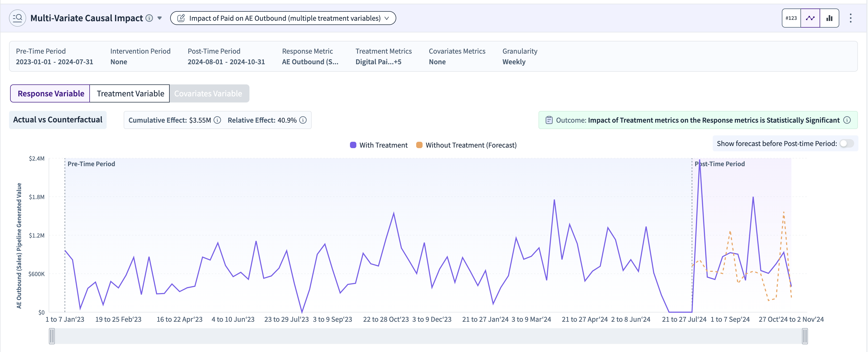868x352 pixels.
Task: Click the search list icon beside title
Action: [18, 18]
